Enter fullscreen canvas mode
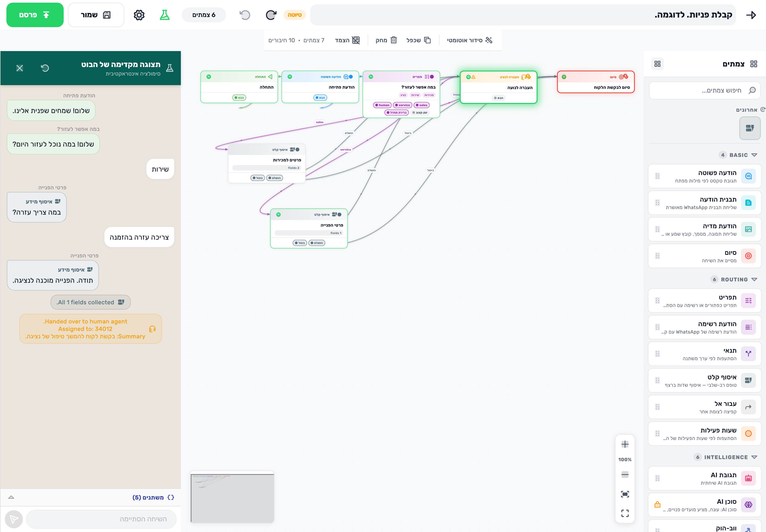The image size is (766, 532). (625, 513)
